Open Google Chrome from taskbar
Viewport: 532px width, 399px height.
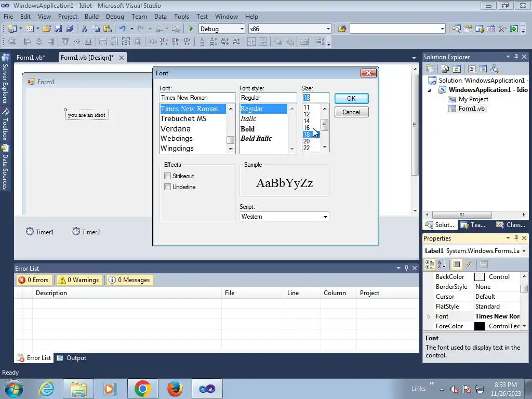(x=142, y=389)
